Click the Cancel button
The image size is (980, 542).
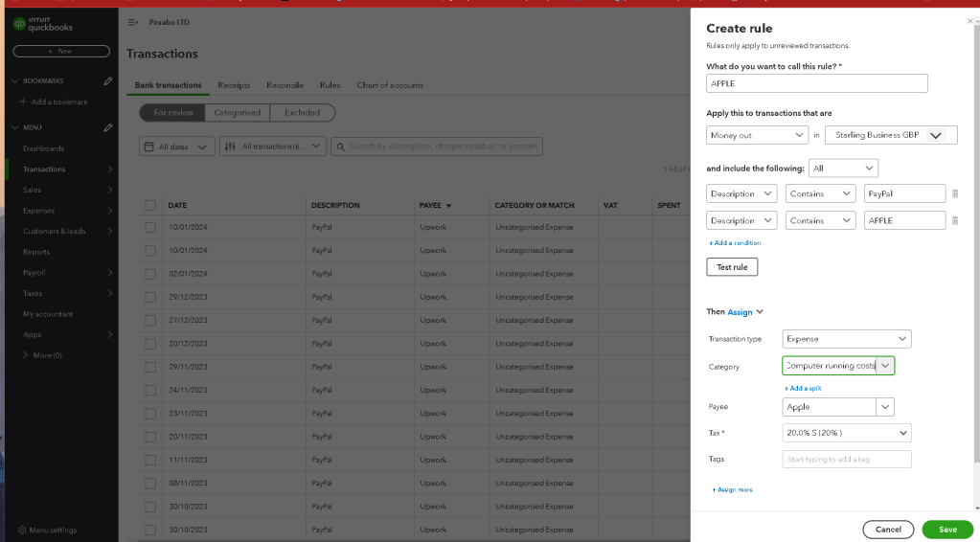tap(888, 530)
